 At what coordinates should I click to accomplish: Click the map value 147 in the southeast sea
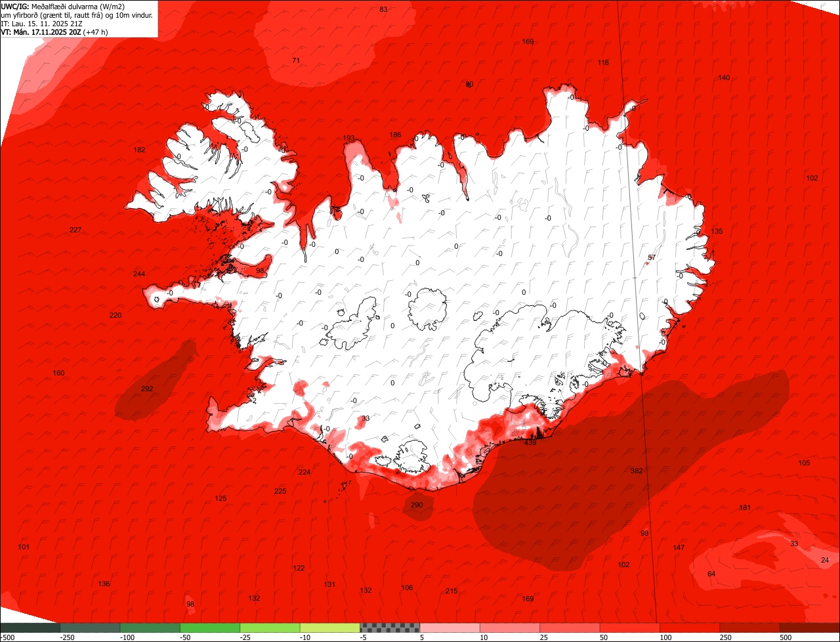point(679,548)
